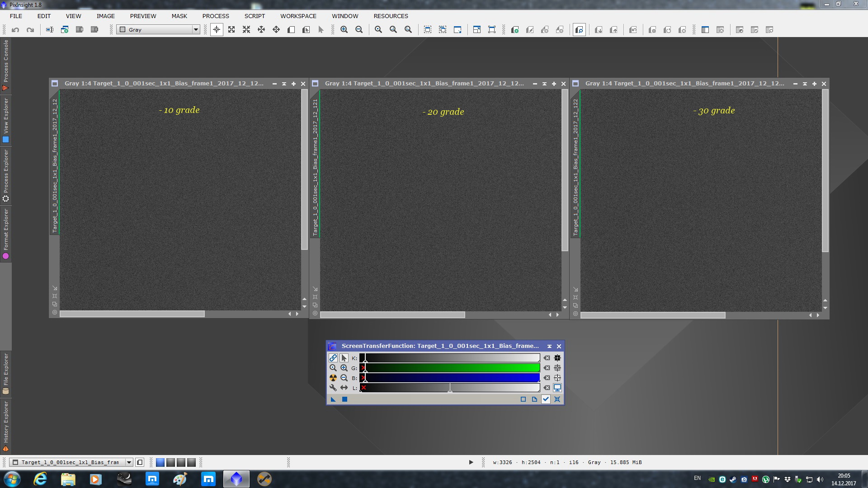Shade the -30 grade image window

pos(805,84)
